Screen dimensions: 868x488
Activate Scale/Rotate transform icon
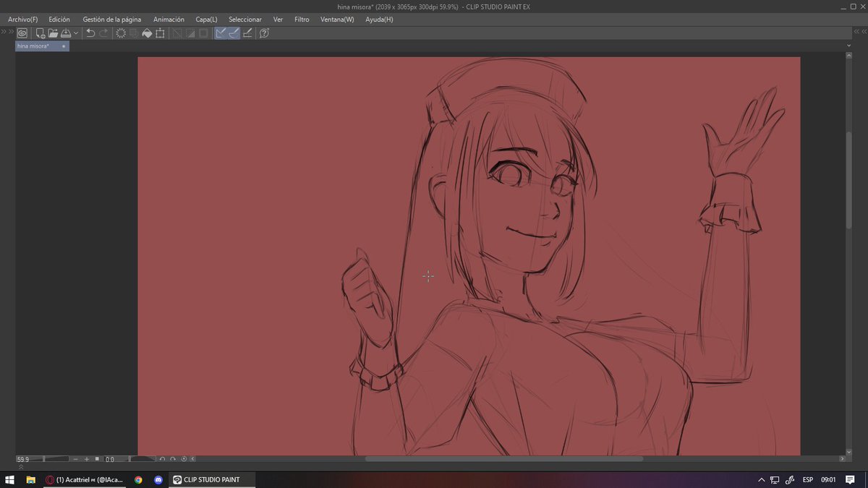click(x=160, y=33)
